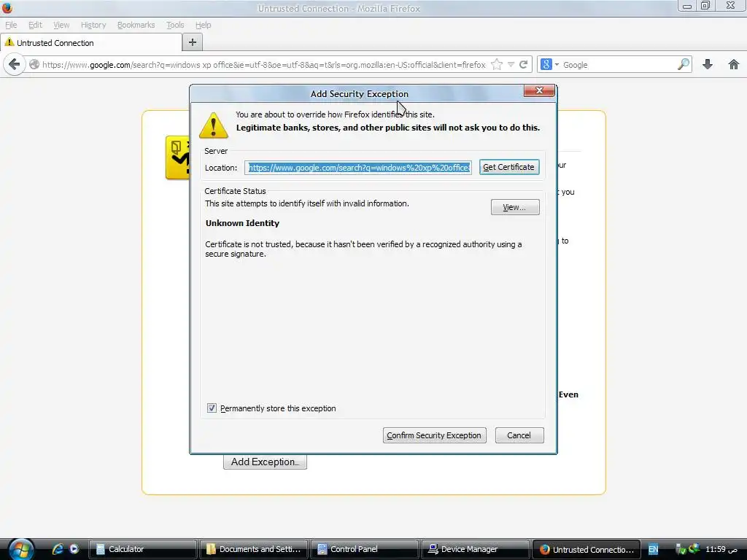Open the Downloads arrow icon
Screen dimensions: 747x560
point(708,64)
